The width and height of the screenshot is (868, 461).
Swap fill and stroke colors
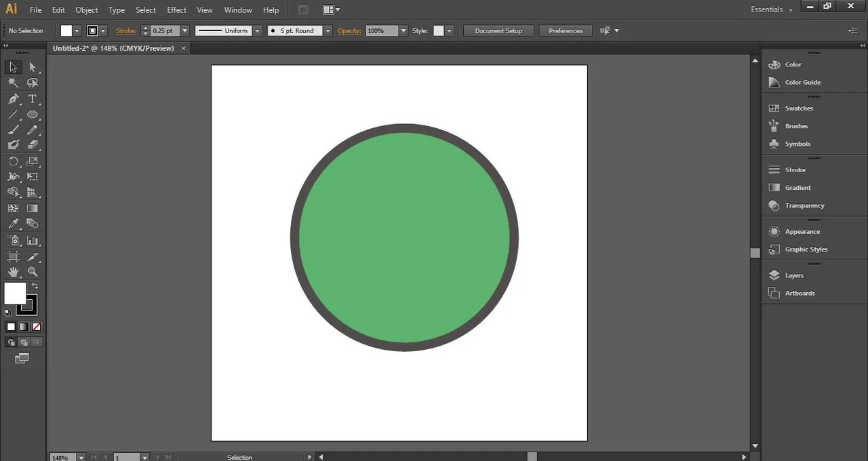point(35,286)
